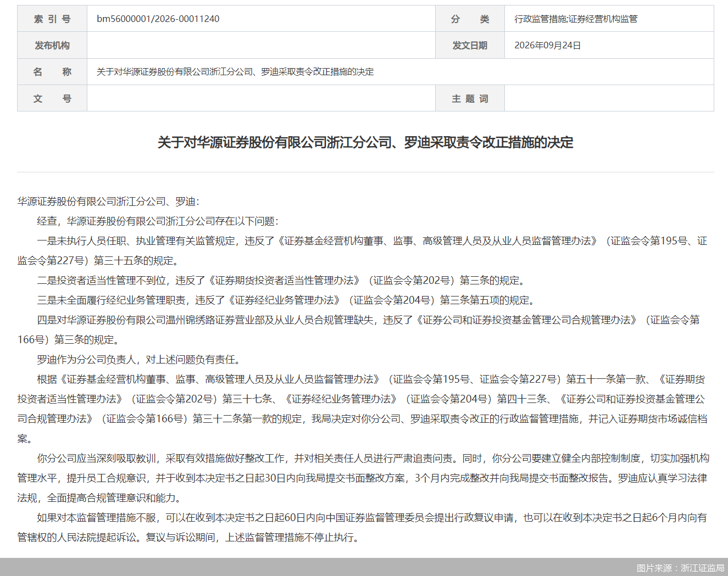Click the large bold document title heading
Image resolution: width=728 pixels, height=576 pixels.
tap(365, 142)
